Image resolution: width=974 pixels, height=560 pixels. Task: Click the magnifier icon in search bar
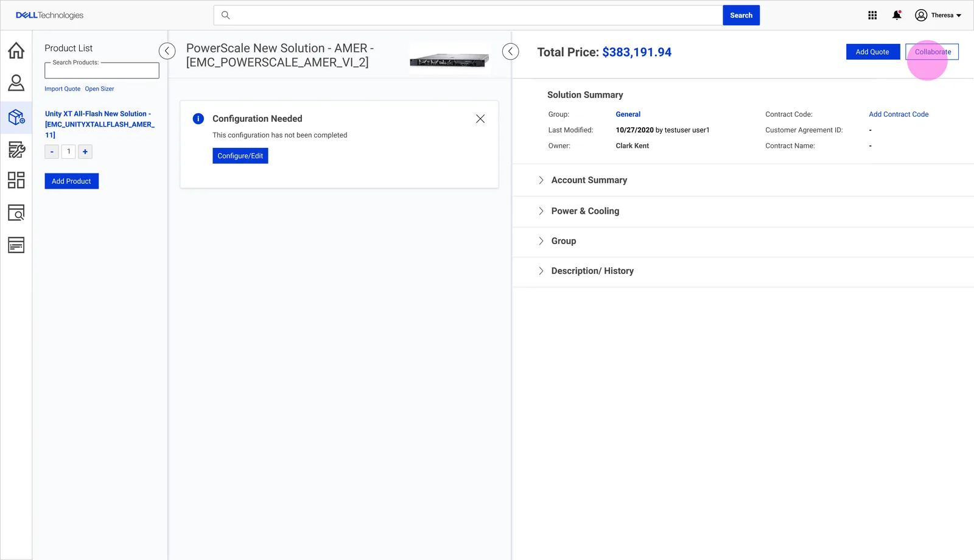tap(226, 15)
